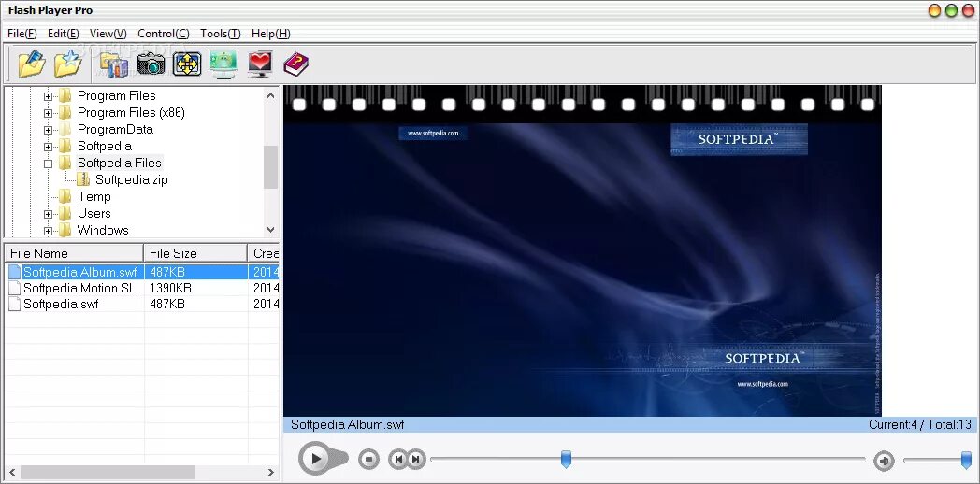Switch to full screen with arrows icon
Screen dimensions: 980x484
tap(187, 64)
